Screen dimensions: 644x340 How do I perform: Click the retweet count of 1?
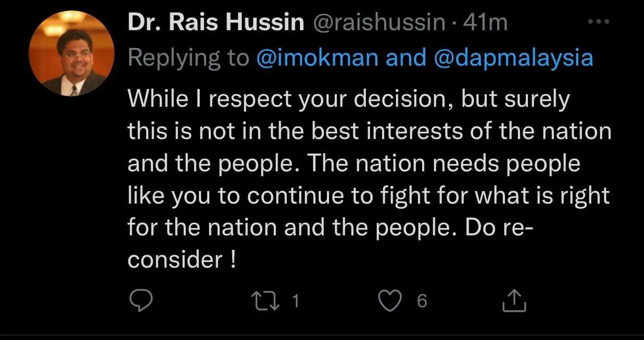295,301
